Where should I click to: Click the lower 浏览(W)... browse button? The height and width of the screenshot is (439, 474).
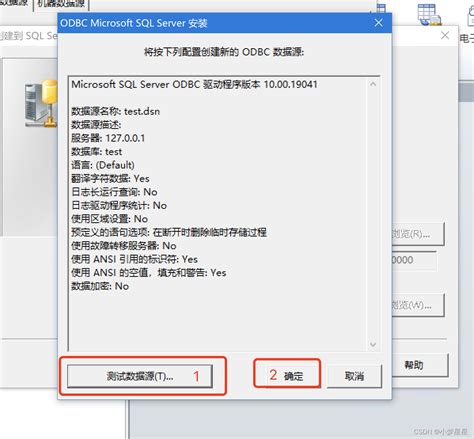tap(418, 305)
